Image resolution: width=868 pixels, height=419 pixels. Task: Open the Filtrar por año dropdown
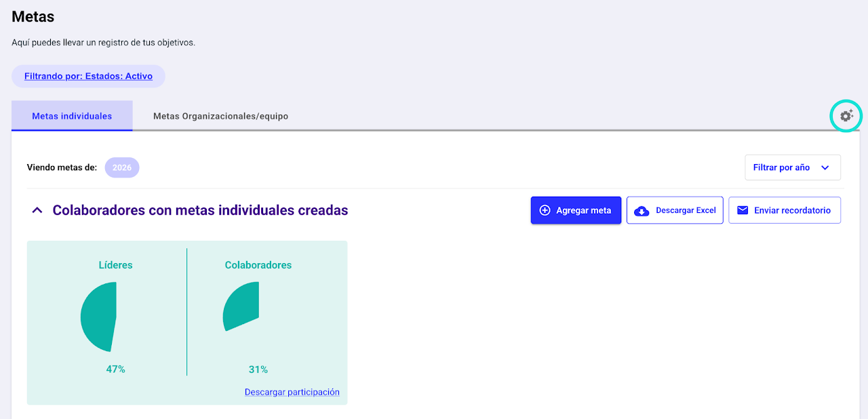click(x=792, y=167)
